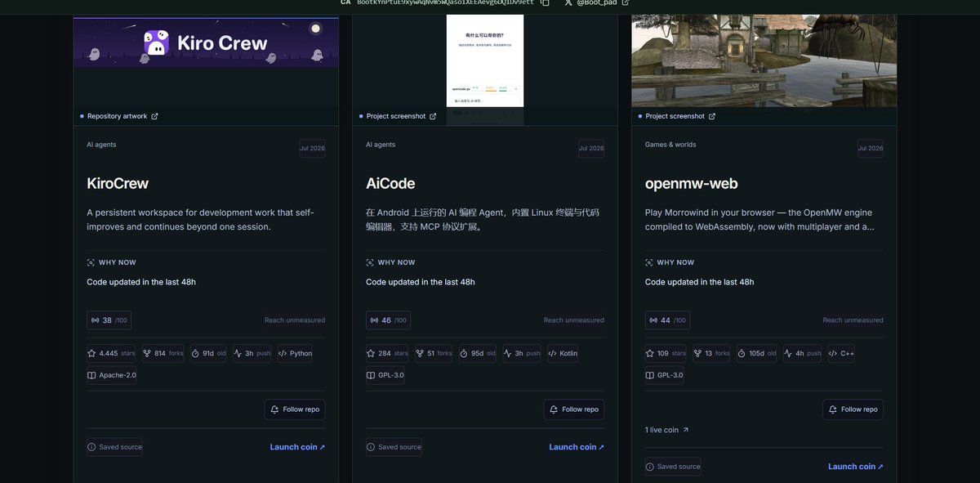980x483 pixels.
Task: Copy the contract address using the copy icon
Action: (545, 2)
